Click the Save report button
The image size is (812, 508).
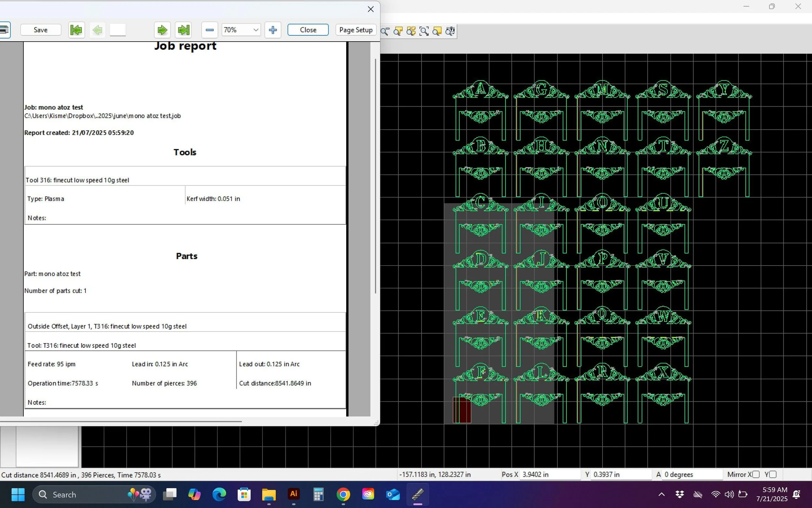[41, 30]
